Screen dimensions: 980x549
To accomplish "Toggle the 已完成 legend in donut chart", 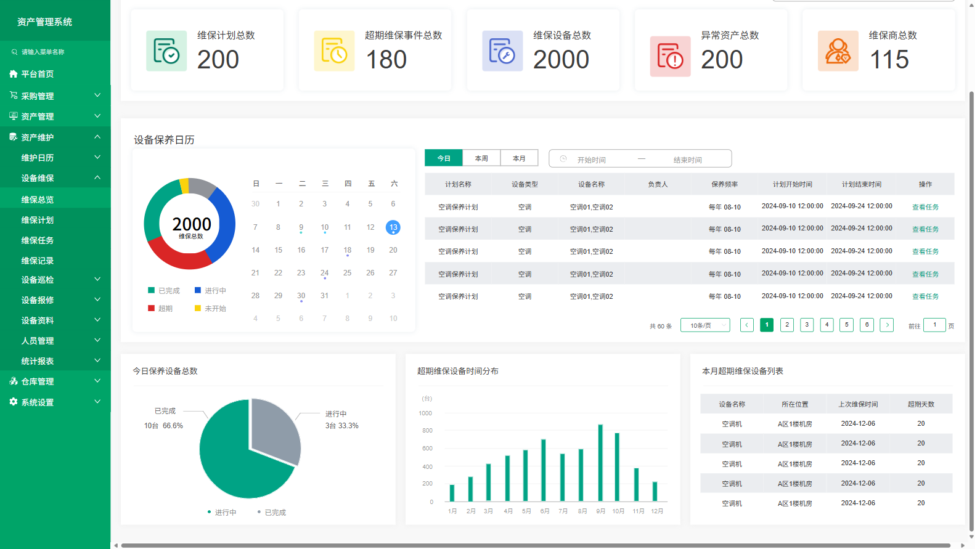I will [164, 291].
